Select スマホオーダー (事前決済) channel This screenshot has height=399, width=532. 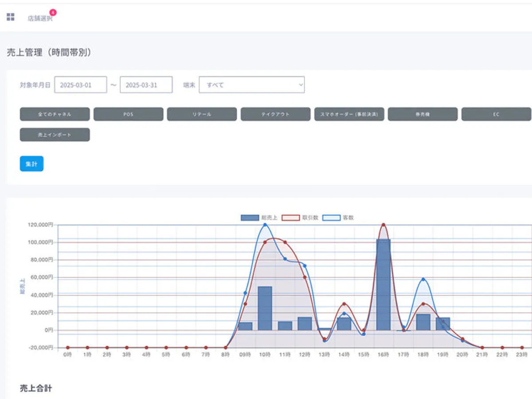[349, 114]
